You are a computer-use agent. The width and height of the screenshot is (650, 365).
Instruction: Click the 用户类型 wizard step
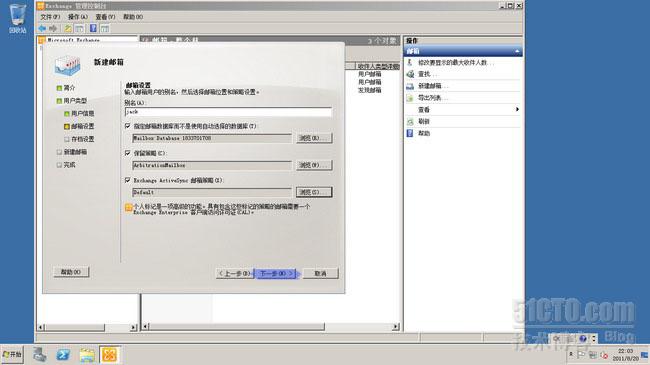[75, 101]
